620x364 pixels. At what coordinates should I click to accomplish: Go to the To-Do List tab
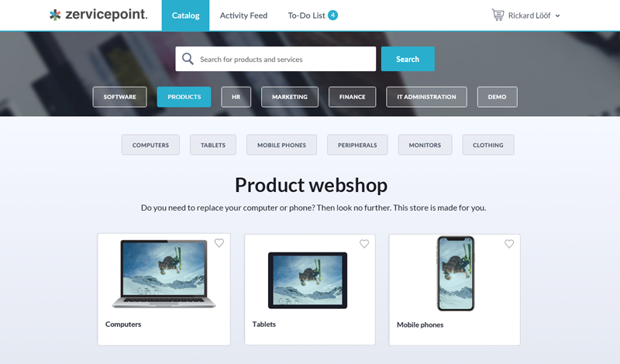point(306,15)
